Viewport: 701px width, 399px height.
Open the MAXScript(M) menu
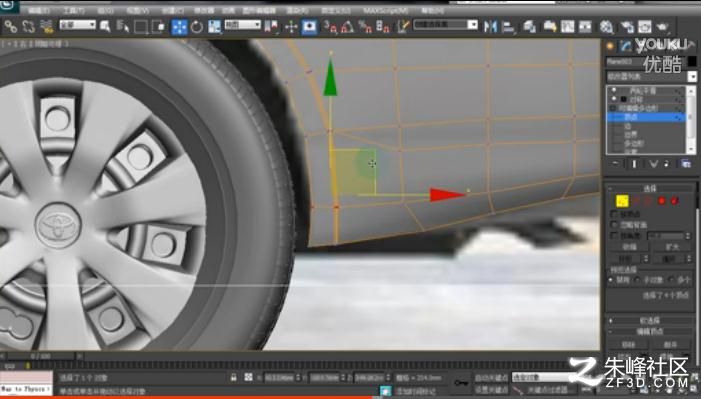tap(385, 10)
